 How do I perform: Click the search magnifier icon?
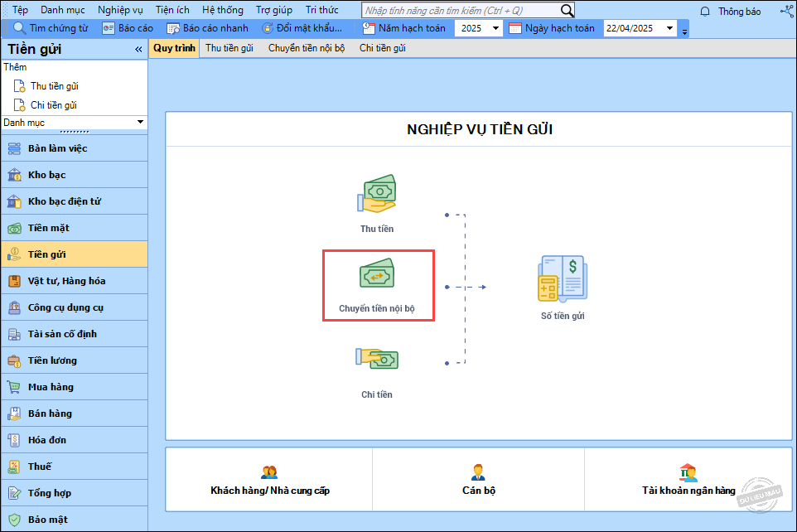tap(568, 11)
